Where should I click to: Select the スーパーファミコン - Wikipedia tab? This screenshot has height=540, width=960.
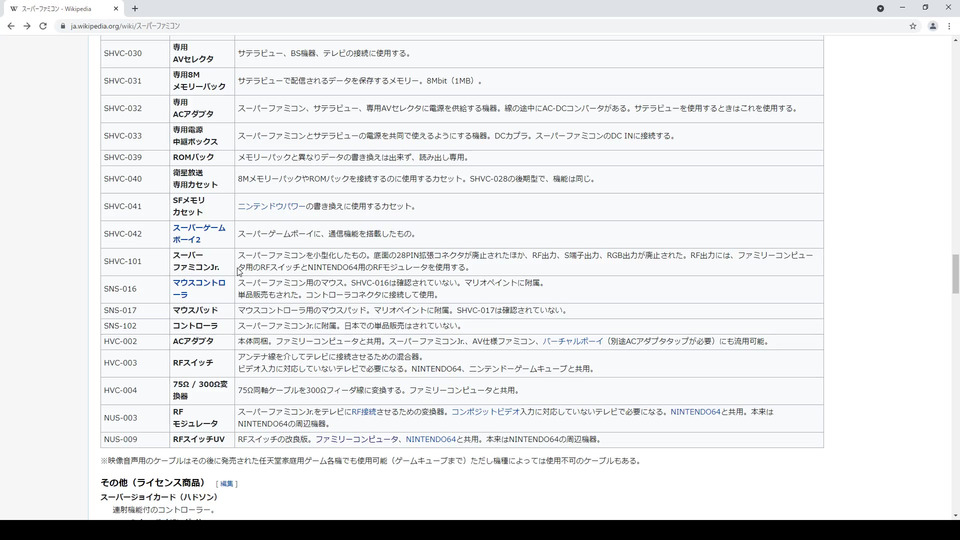[x=64, y=9]
